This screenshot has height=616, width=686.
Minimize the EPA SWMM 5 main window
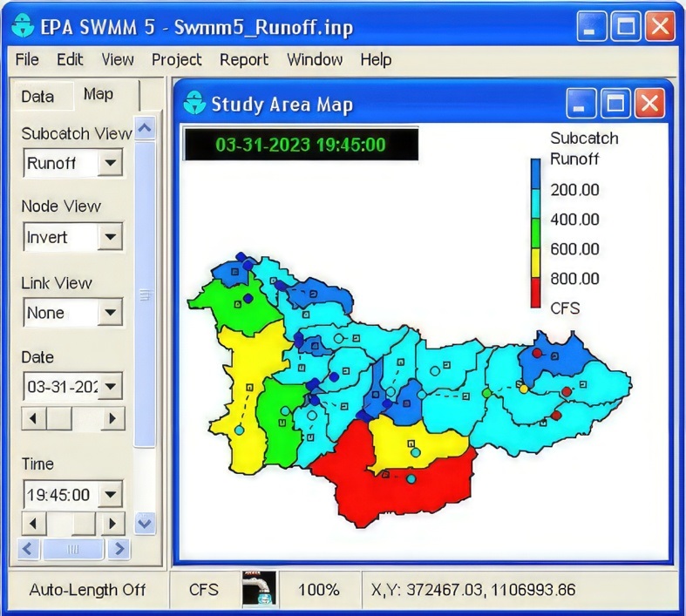coord(591,26)
